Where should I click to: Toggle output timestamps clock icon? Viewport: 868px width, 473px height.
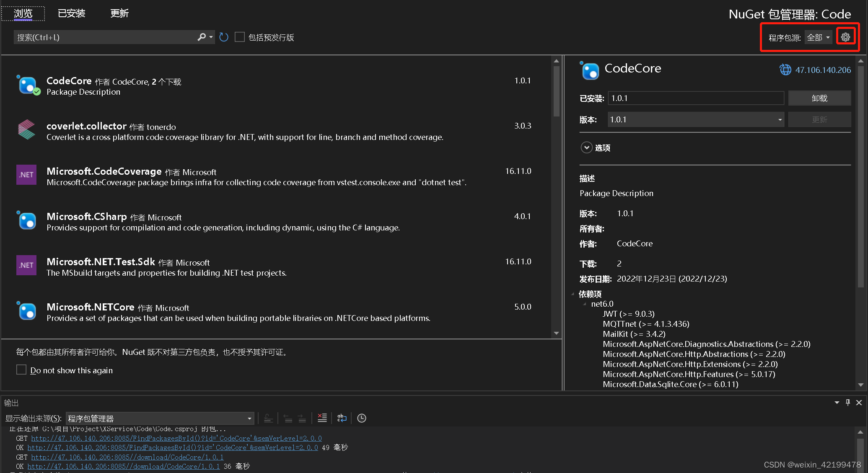point(362,418)
